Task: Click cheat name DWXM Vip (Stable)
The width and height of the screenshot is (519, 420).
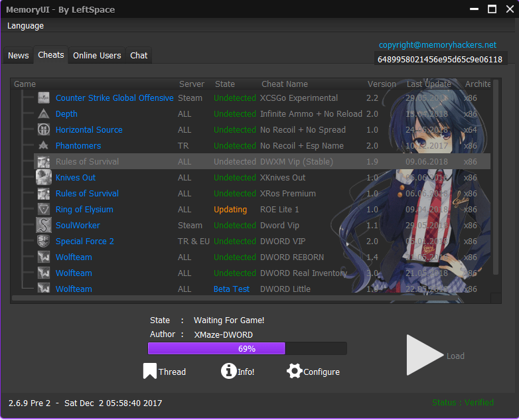Action: click(x=297, y=162)
